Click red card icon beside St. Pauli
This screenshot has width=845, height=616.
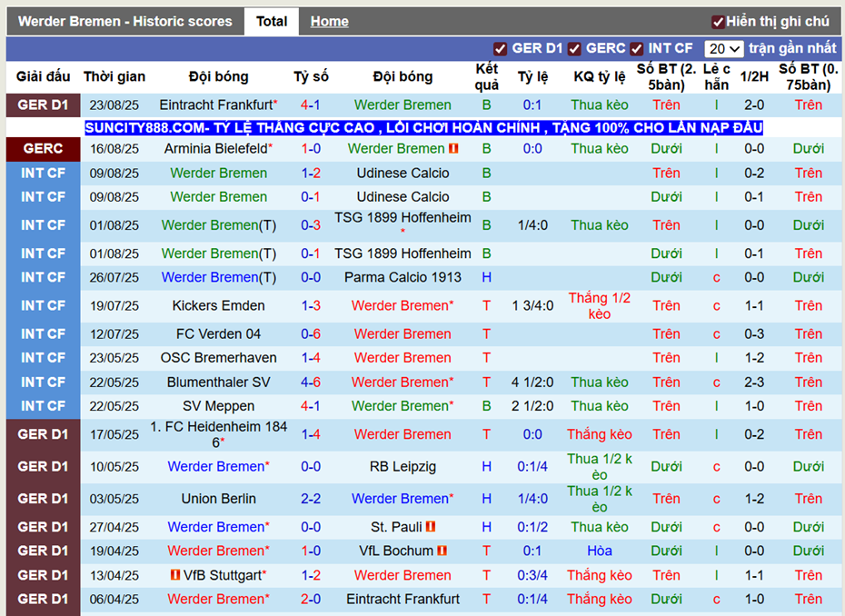(x=431, y=527)
